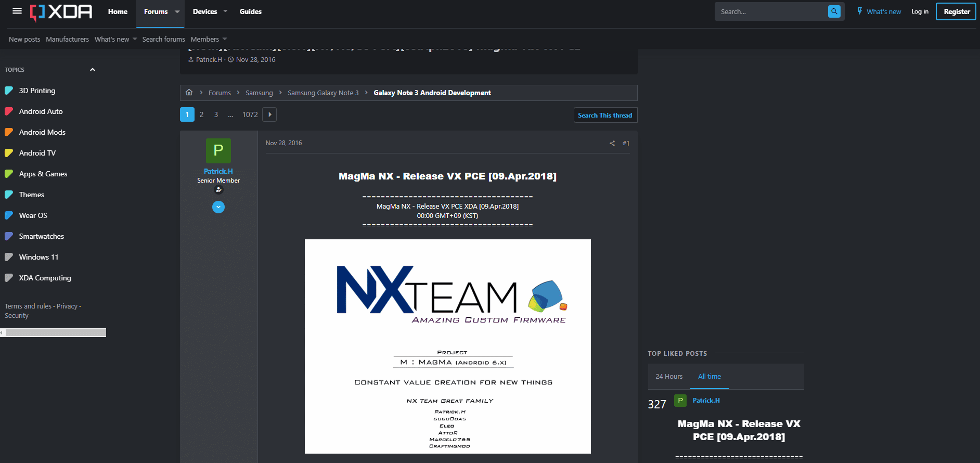Open the Home nav item

(x=118, y=11)
